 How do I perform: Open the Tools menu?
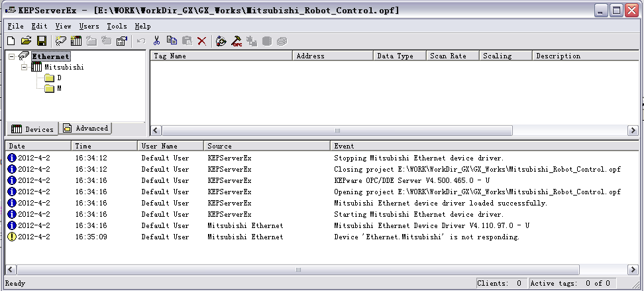[x=117, y=26]
